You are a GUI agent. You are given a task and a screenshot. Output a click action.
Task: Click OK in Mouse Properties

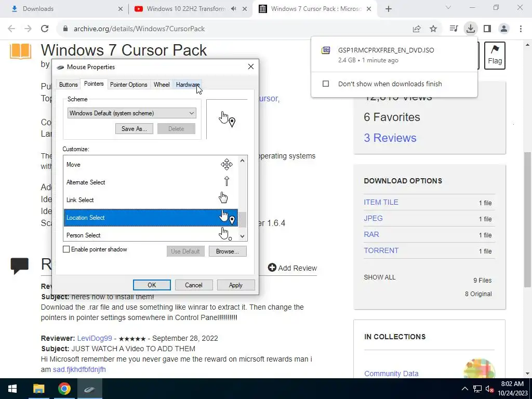pyautogui.click(x=152, y=285)
